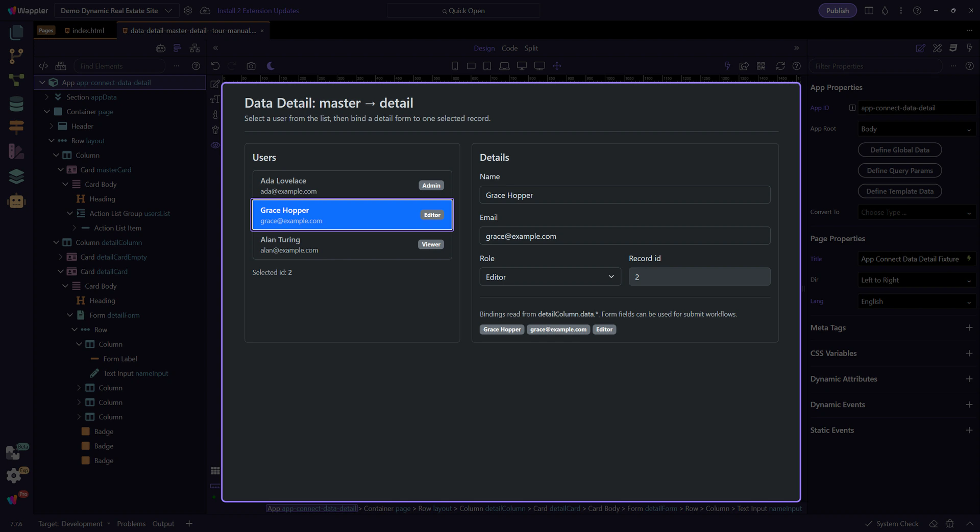Switch to the Code view tab
The image size is (980, 532).
[x=509, y=48]
